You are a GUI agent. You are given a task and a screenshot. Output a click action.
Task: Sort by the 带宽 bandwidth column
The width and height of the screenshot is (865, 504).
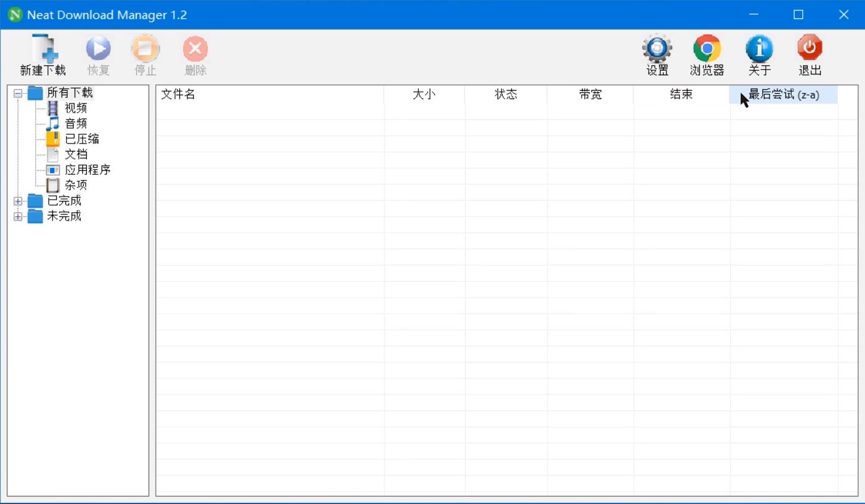coord(590,94)
